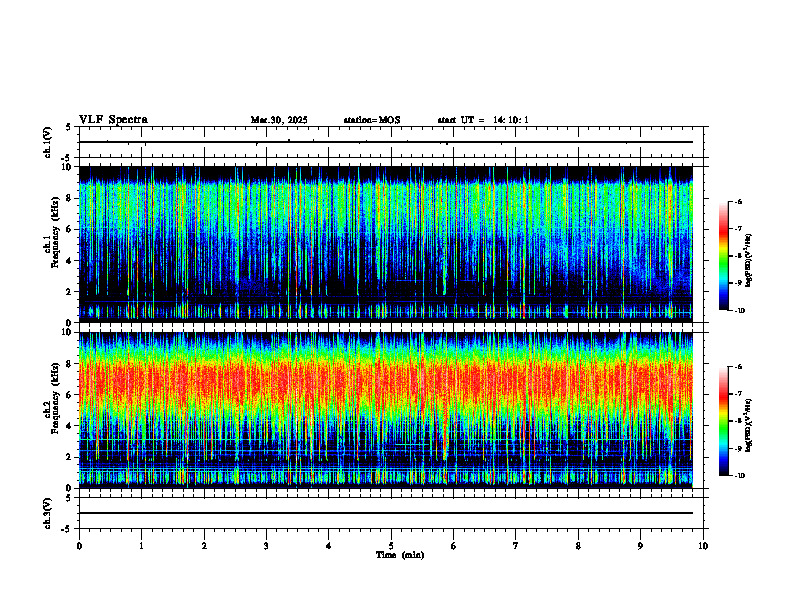Click the "Time (min)" x-axis label
Screen dimensions: 792x612
point(400,555)
